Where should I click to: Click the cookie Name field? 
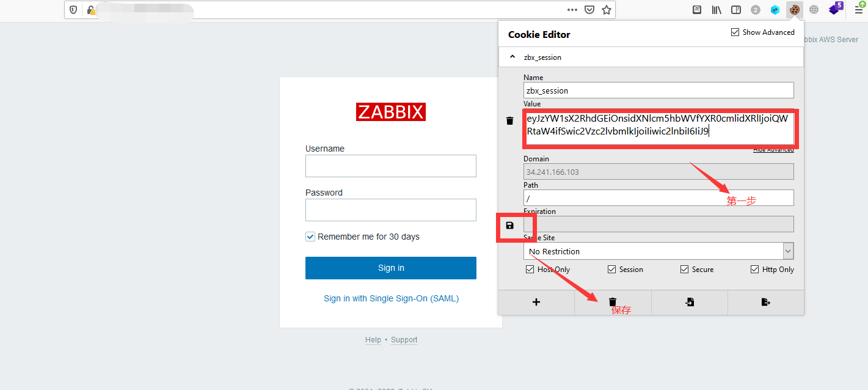pyautogui.click(x=658, y=90)
